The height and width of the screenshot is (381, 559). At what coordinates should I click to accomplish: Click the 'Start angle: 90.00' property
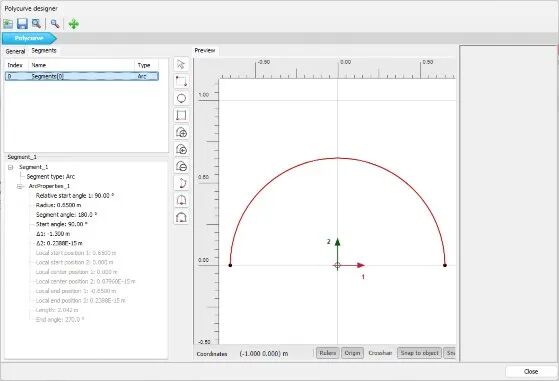[x=61, y=225]
